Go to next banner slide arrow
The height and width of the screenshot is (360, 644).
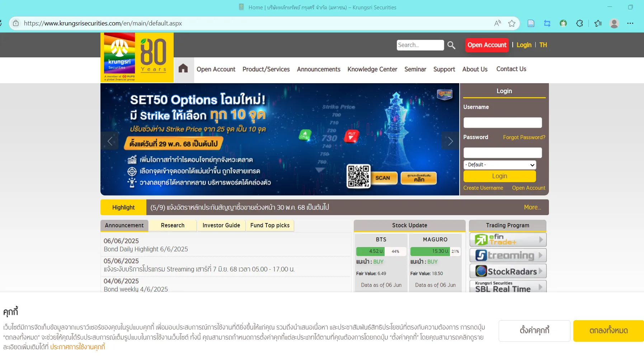click(450, 141)
